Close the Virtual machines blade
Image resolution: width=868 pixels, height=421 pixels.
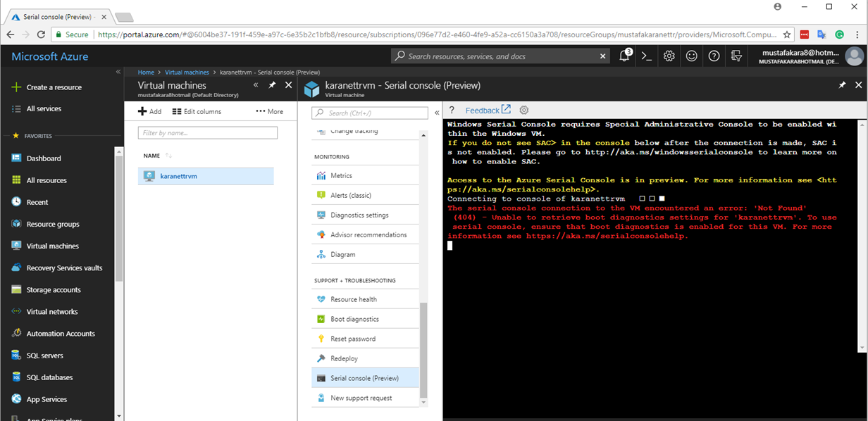click(x=288, y=85)
